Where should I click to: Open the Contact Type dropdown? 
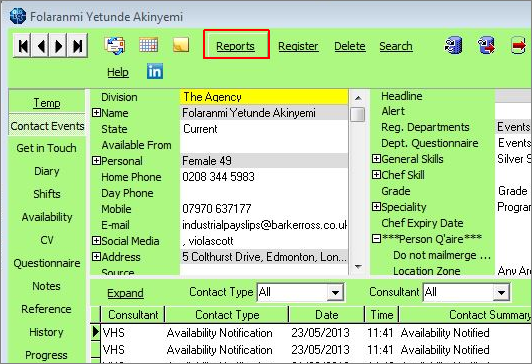(x=335, y=292)
